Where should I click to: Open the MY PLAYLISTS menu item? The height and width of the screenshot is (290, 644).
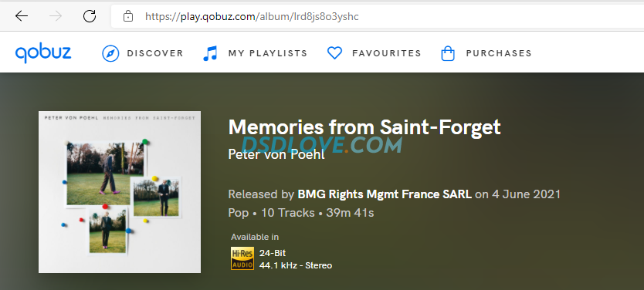[268, 53]
